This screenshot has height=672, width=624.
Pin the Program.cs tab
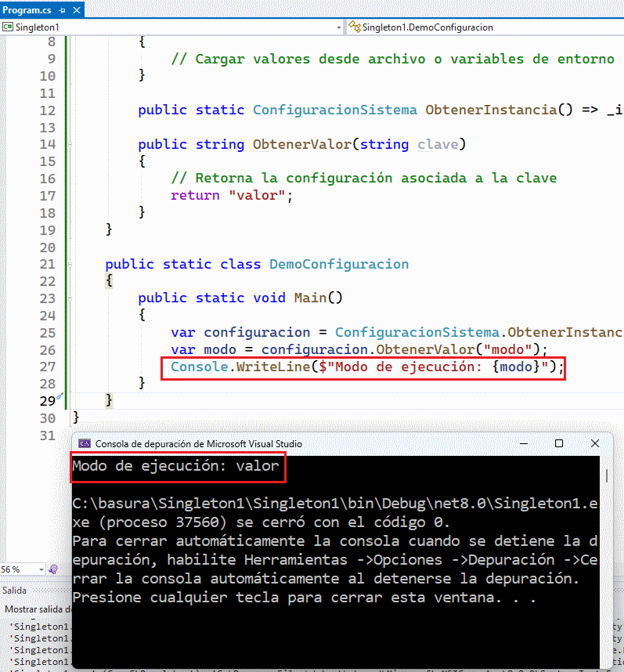(x=63, y=9)
